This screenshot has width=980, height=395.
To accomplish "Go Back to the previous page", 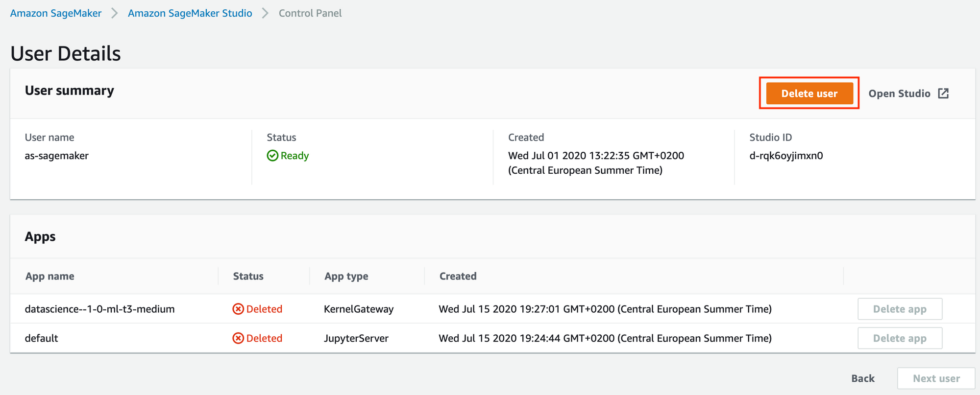I will [863, 378].
